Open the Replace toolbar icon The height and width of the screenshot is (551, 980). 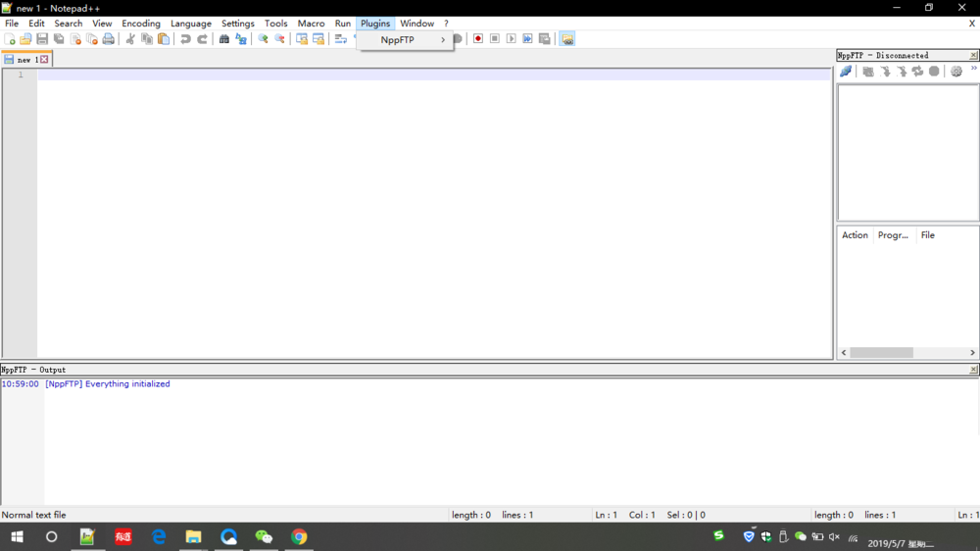[x=241, y=39]
